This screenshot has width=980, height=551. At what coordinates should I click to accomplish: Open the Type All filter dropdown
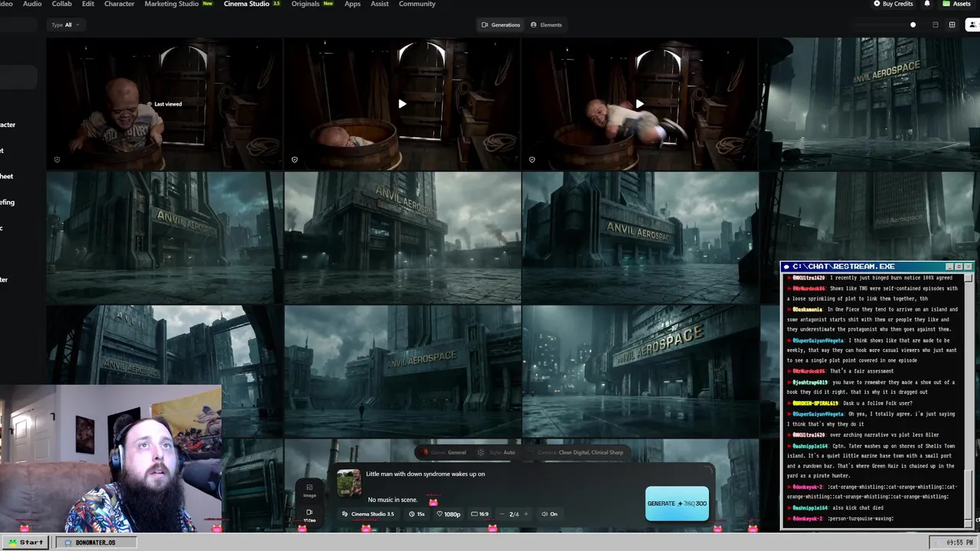[65, 24]
